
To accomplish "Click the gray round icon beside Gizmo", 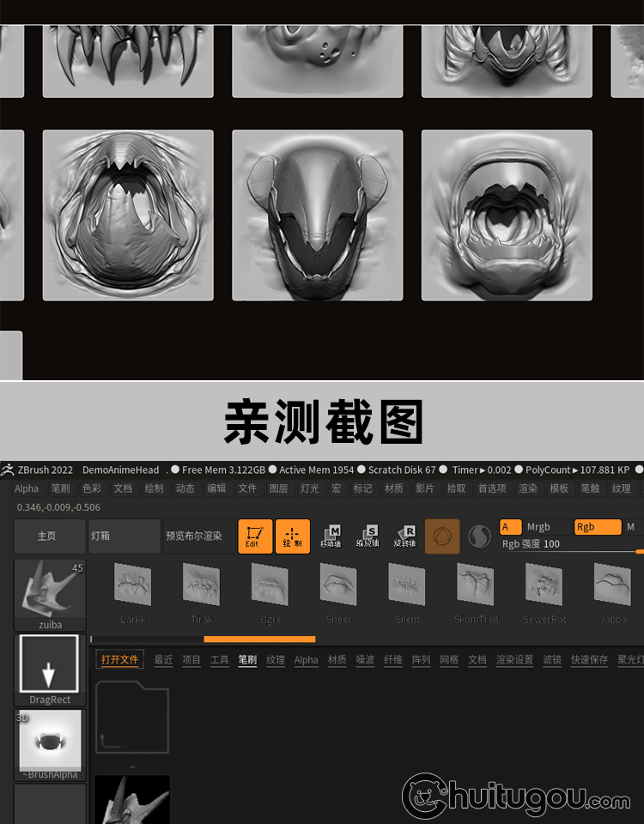I will click(479, 536).
